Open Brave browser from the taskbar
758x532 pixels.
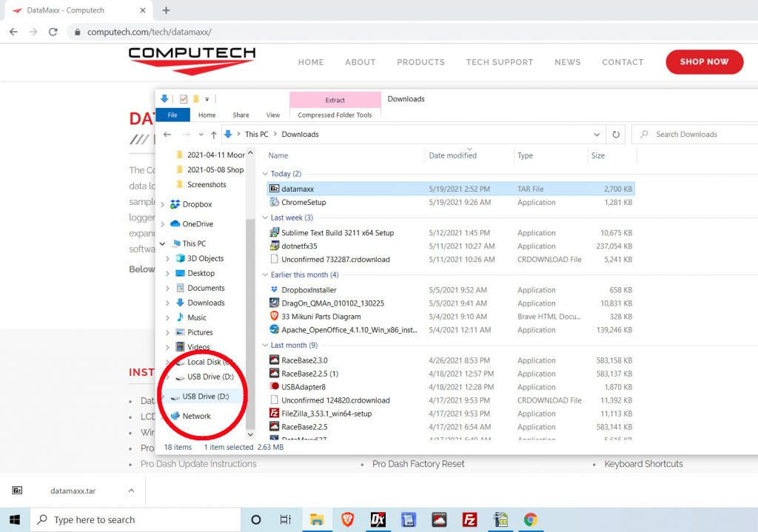coord(347,520)
